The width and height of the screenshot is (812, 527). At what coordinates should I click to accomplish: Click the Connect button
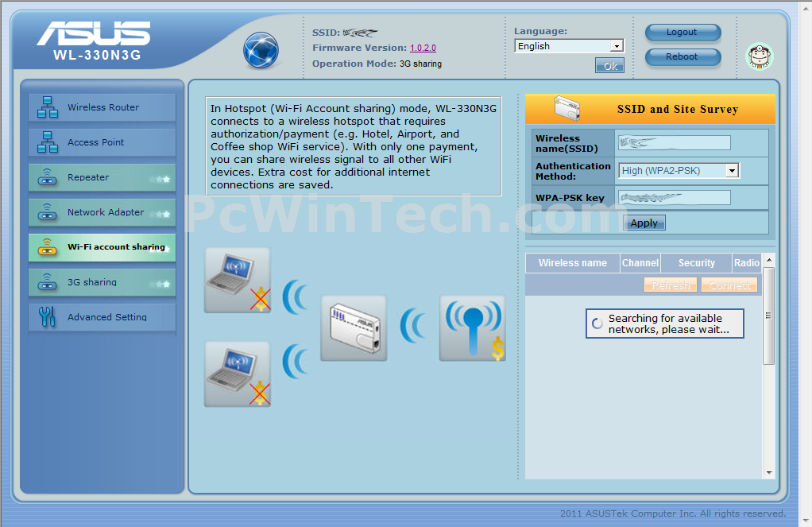click(x=729, y=285)
